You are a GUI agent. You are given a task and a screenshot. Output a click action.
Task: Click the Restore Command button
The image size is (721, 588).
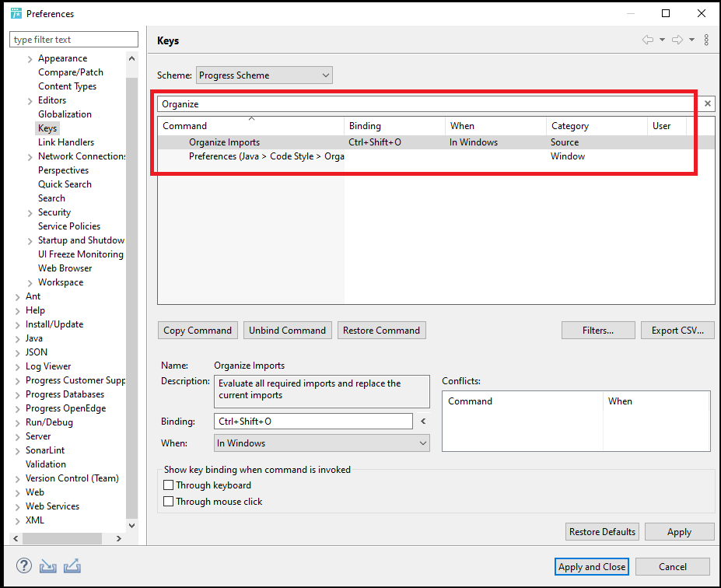click(382, 330)
